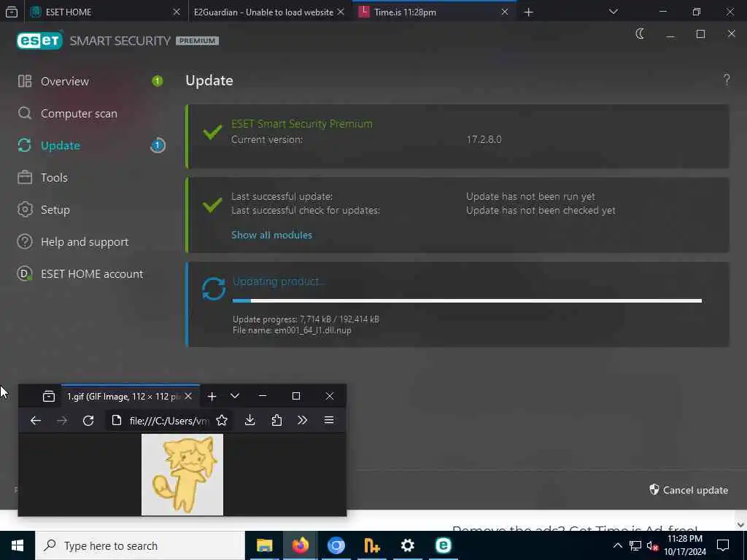Open the ESET help question mark
Screen dimensions: 747x560
coord(727,80)
